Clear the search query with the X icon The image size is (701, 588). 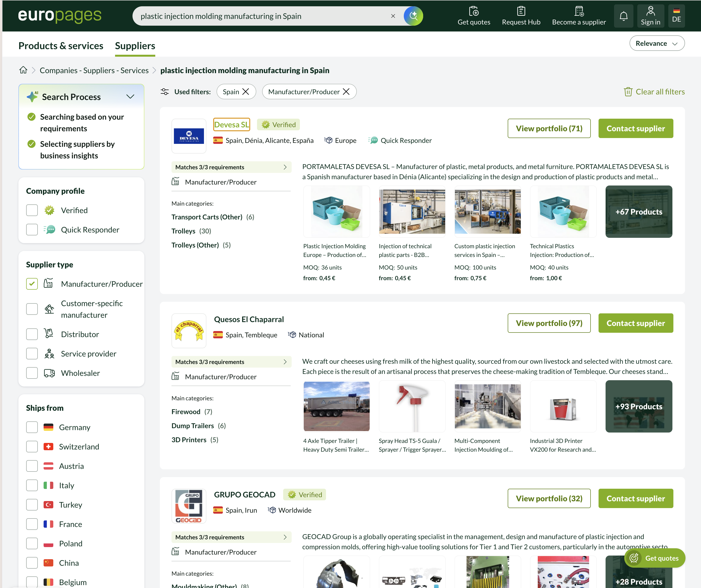393,16
